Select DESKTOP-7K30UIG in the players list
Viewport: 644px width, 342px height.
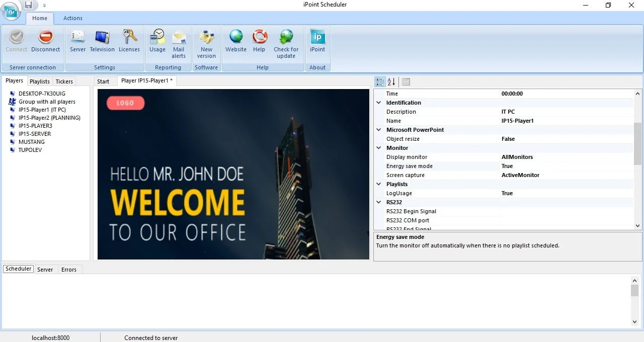42,94
